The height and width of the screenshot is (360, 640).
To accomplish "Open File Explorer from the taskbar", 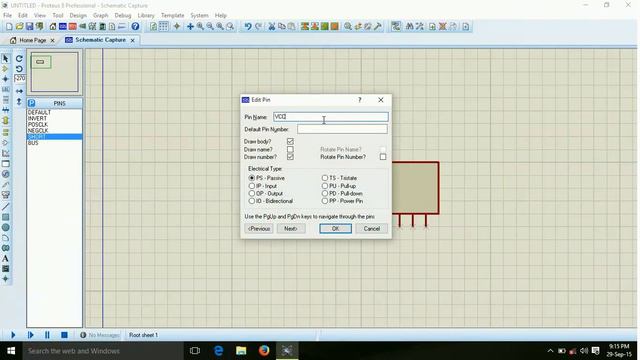I will point(241,351).
